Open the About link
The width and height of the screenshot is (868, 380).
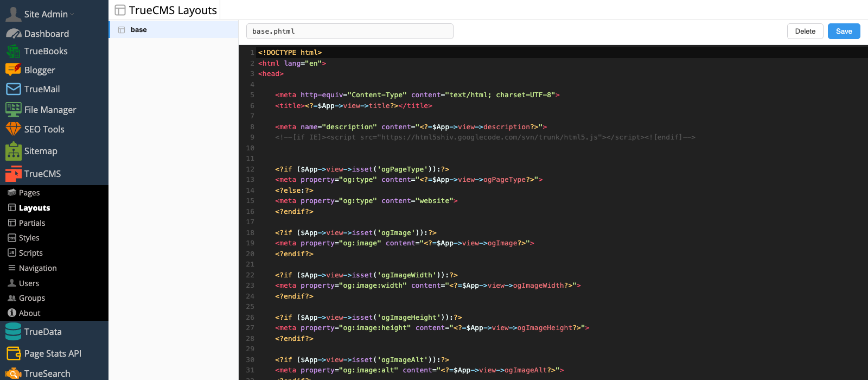pos(30,313)
